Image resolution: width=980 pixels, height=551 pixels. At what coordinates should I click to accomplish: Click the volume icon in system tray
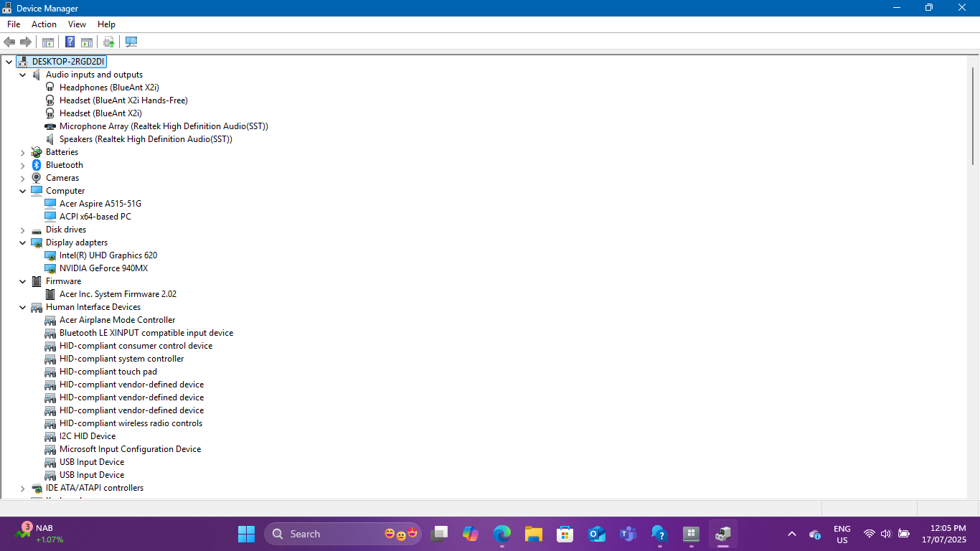(x=886, y=534)
